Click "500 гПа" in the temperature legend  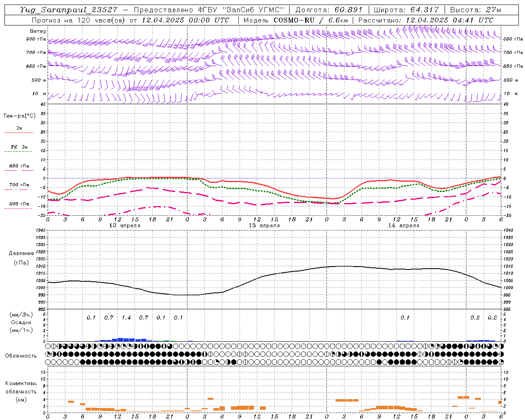[x=19, y=204]
